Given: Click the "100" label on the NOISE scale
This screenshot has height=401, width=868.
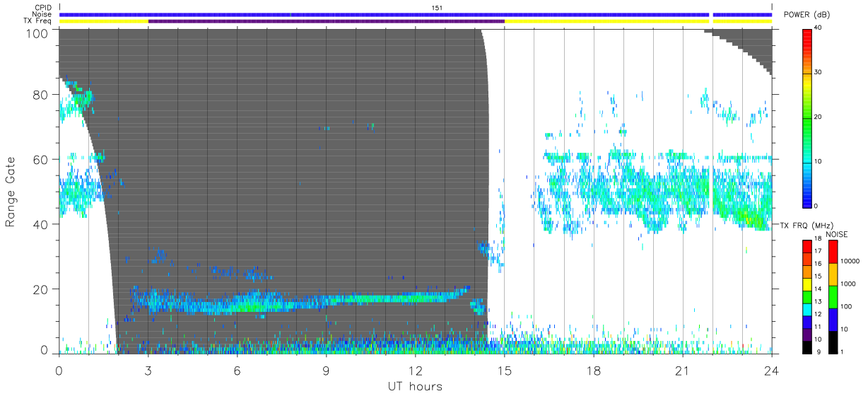Looking at the screenshot, I should (x=846, y=306).
